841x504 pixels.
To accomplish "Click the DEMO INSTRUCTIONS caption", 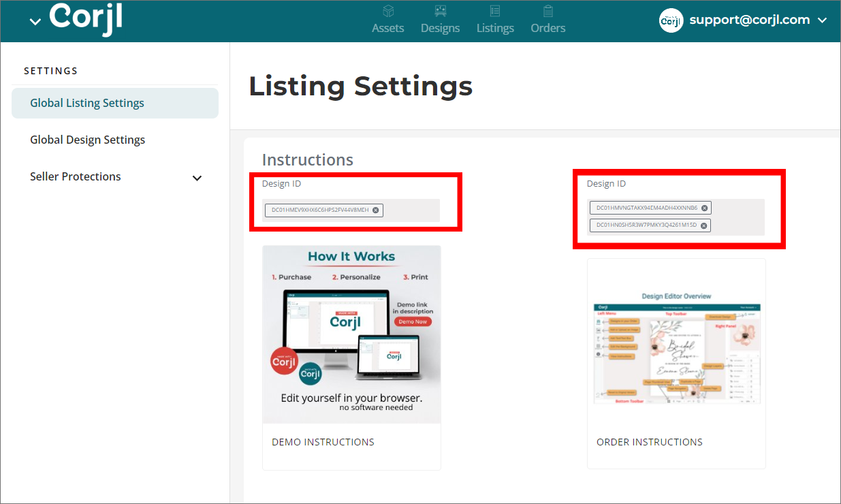I will [323, 442].
